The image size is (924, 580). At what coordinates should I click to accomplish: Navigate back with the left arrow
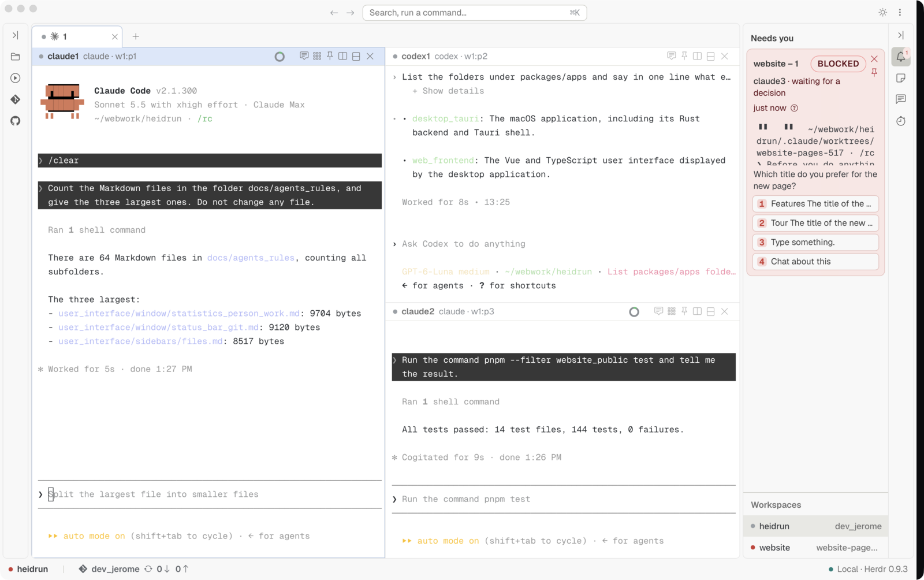pos(334,13)
